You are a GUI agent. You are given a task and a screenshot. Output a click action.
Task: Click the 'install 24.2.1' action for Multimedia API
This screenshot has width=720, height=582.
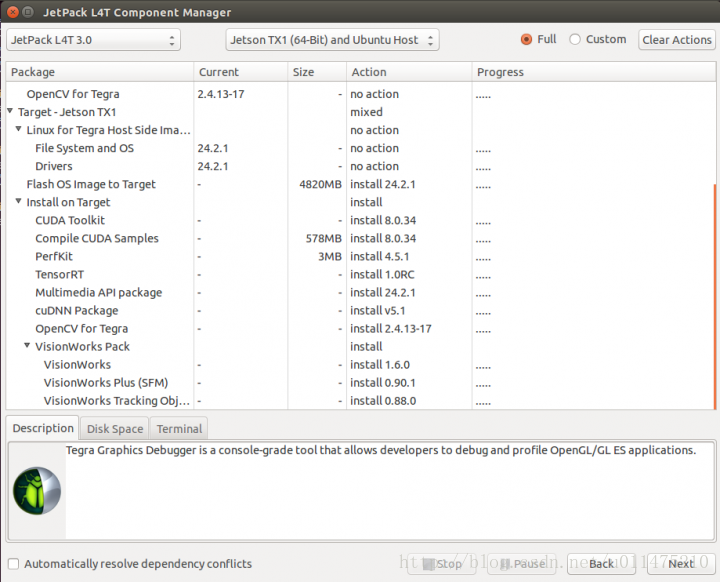[383, 293]
